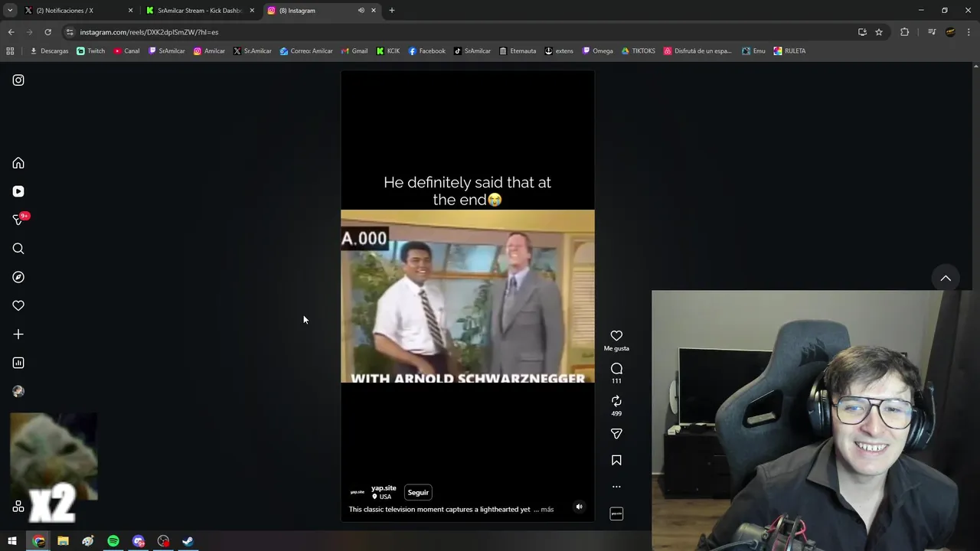Go to Instagram Home in the sidebar
980x551 pixels.
(18, 163)
